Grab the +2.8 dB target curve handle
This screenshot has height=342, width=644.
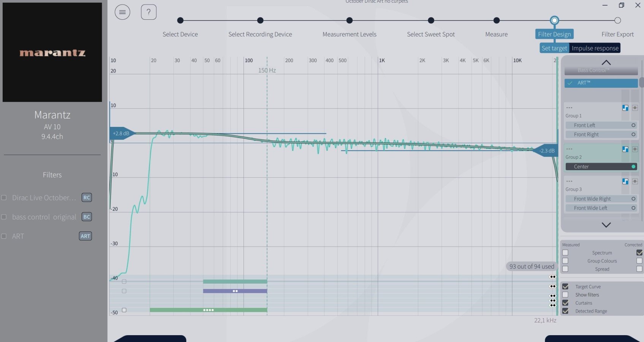click(121, 133)
